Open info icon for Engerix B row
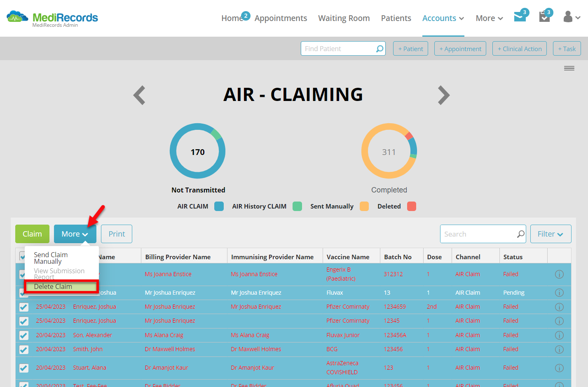The height and width of the screenshot is (387, 588). pyautogui.click(x=559, y=274)
